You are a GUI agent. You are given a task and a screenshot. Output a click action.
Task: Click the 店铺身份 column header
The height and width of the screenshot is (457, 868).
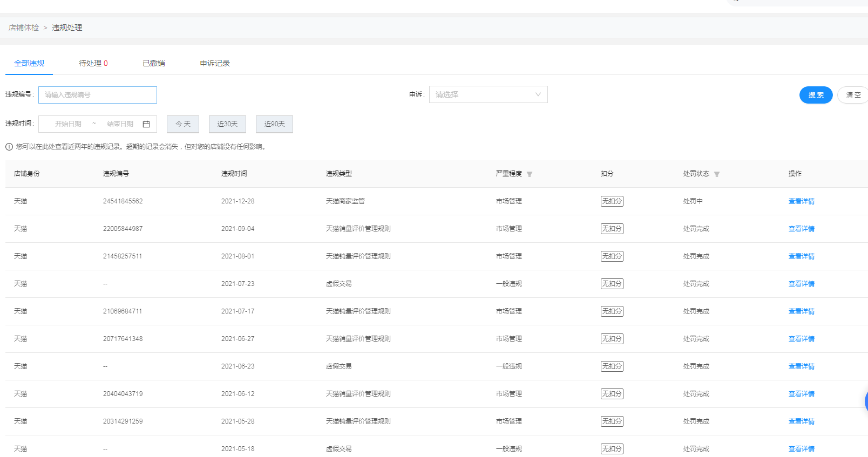tap(27, 174)
